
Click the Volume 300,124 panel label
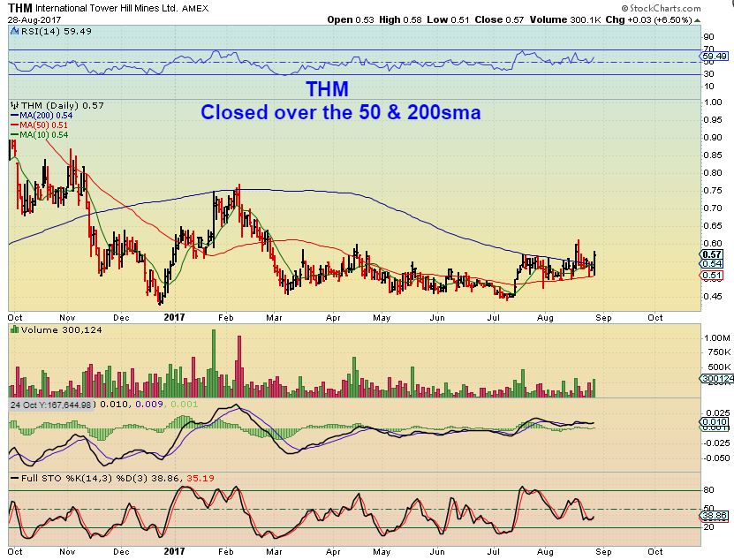pos(61,329)
